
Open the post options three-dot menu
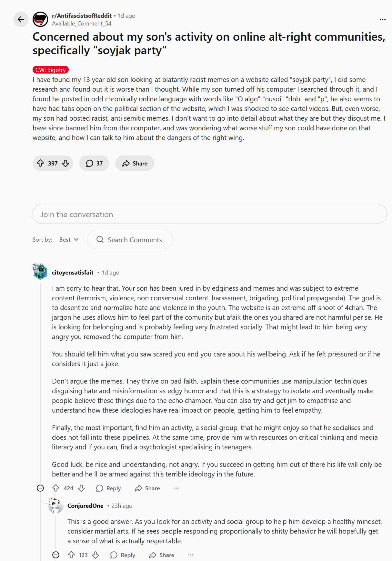382,19
